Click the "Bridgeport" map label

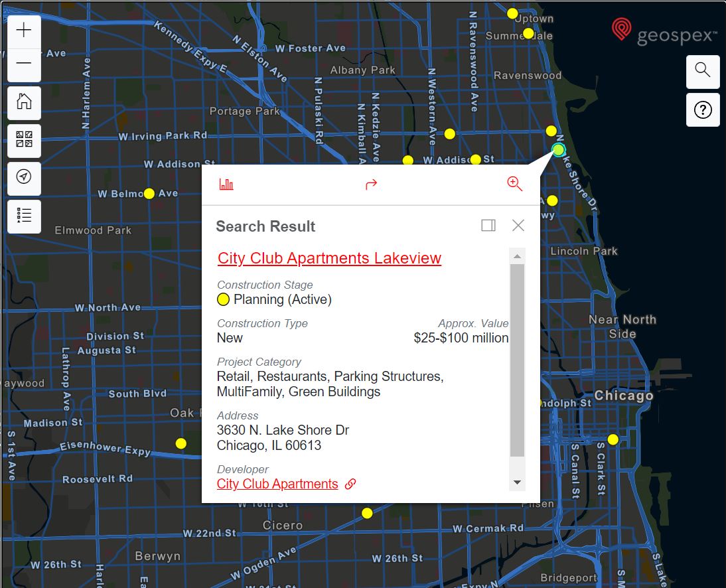pyautogui.click(x=569, y=577)
